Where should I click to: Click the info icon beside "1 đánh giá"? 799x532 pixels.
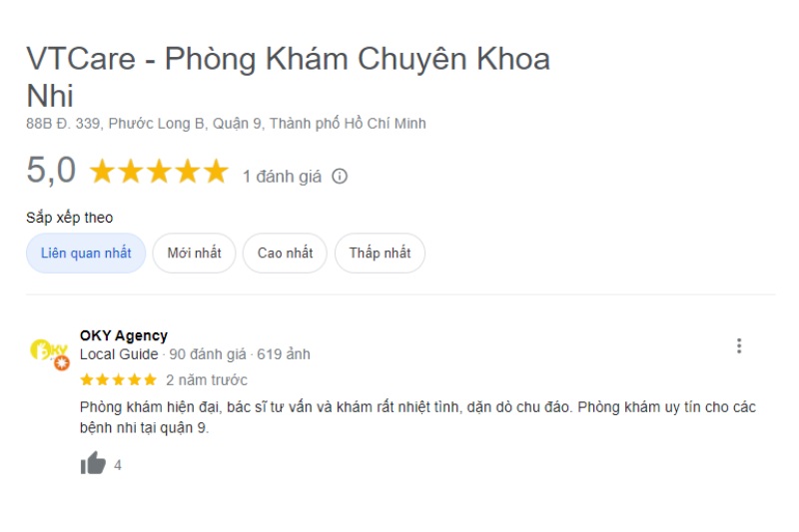click(x=340, y=177)
